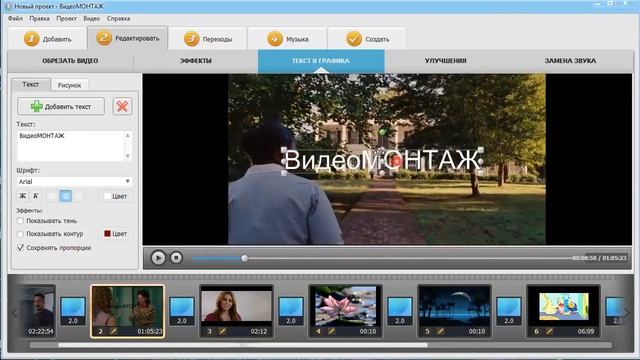The width and height of the screenshot is (640, 360).
Task: Open step 2 Редактировать tab
Action: 128,38
